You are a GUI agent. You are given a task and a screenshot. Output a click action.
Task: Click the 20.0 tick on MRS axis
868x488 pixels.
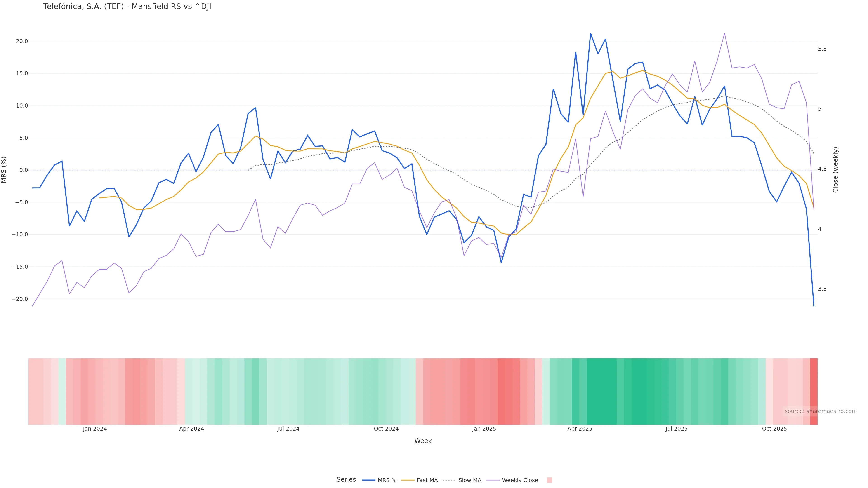21,41
